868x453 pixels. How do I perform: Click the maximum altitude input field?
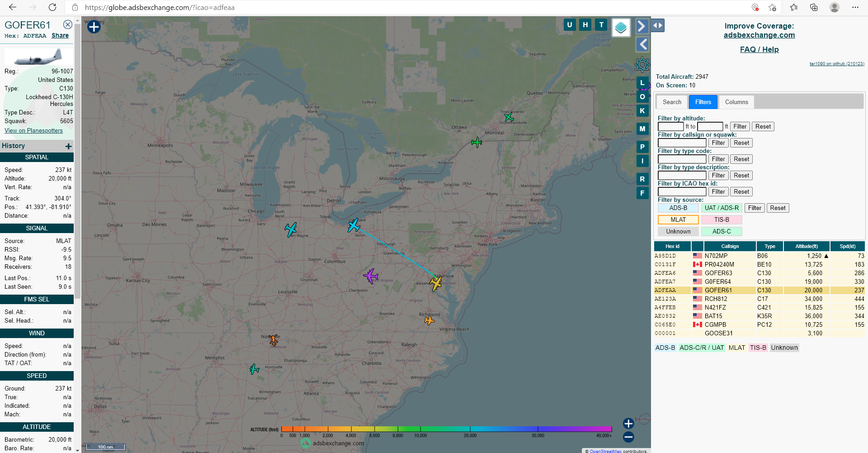point(710,127)
